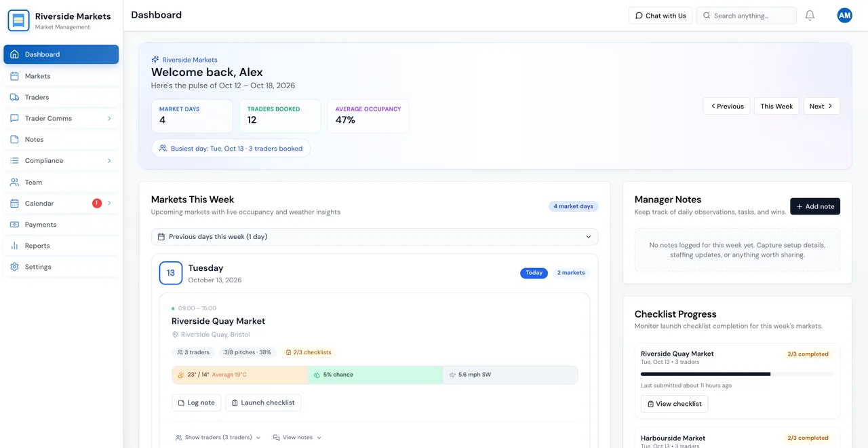Open the notifications bell icon
Image resolution: width=868 pixels, height=448 pixels.
tap(810, 16)
